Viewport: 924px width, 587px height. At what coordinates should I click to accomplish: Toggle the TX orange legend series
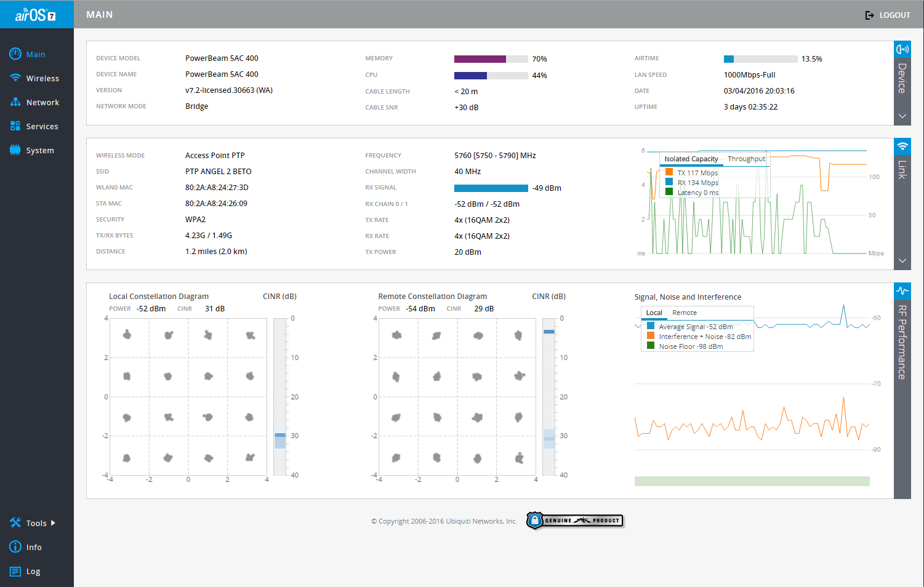[669, 172]
